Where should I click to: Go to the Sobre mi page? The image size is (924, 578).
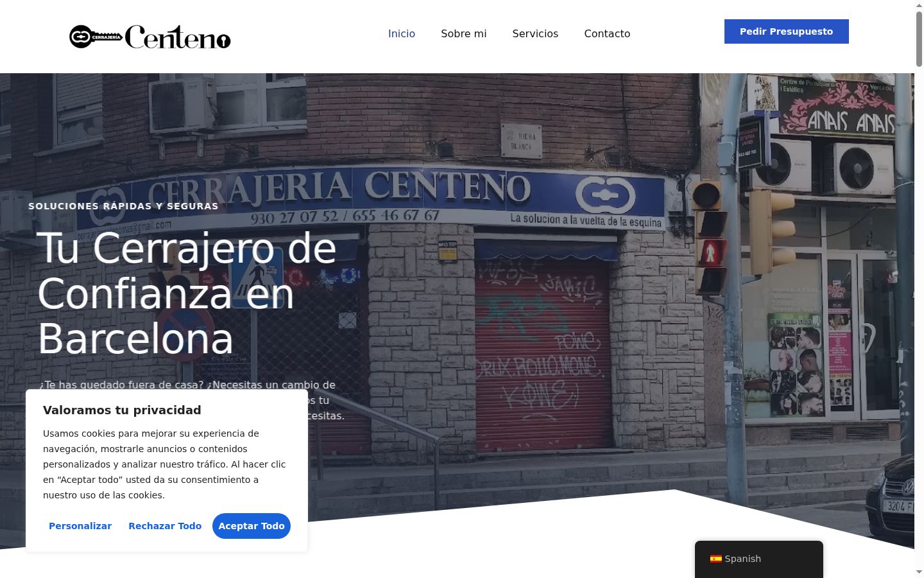click(464, 33)
